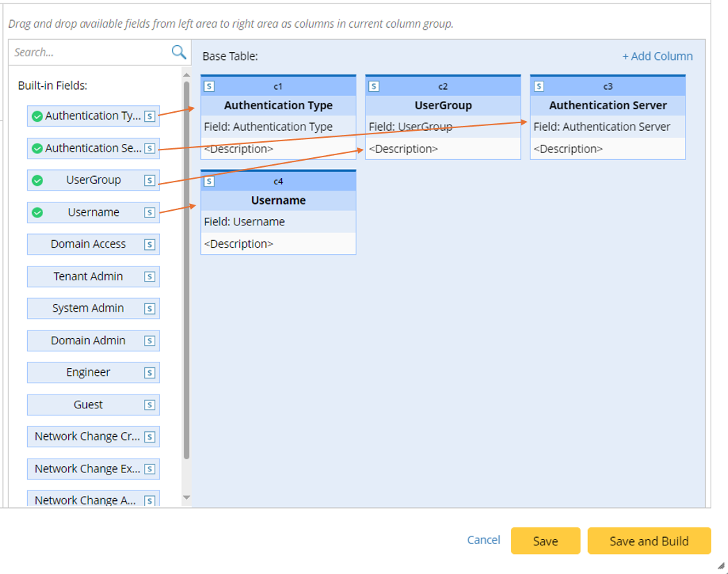Click the S type icon on column c2
The height and width of the screenshot is (574, 728).
pyautogui.click(x=374, y=86)
